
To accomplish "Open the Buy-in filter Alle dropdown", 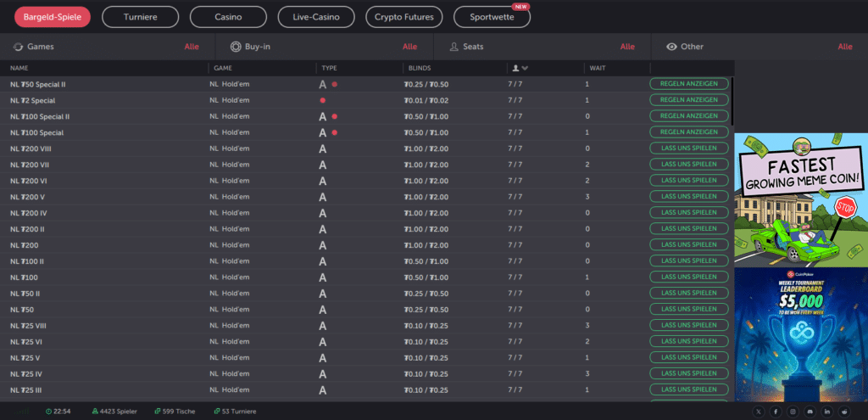I will point(409,47).
